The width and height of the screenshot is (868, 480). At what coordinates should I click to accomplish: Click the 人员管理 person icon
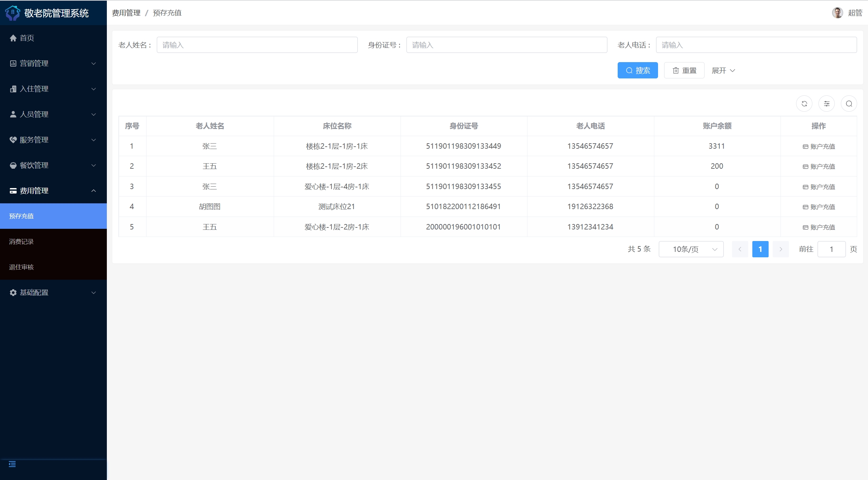tap(13, 114)
